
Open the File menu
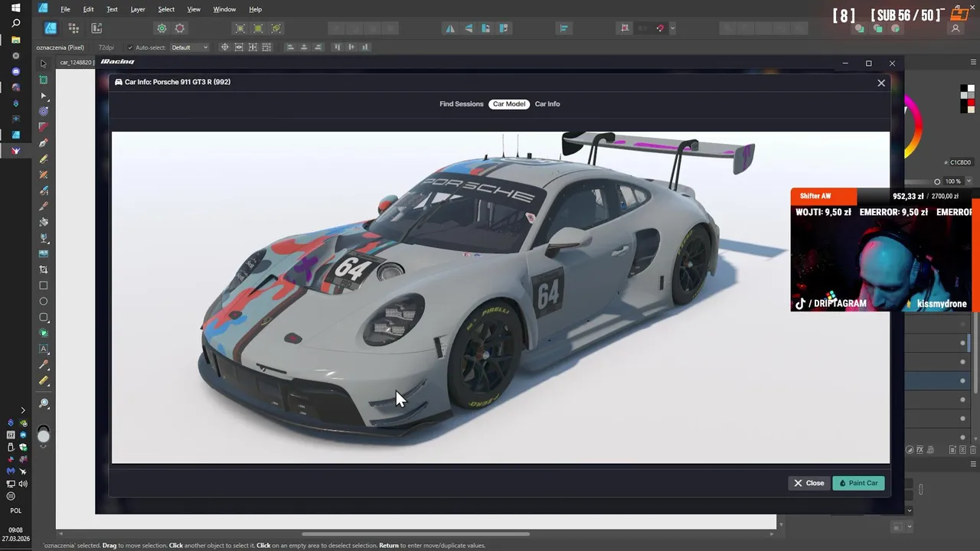(65, 9)
